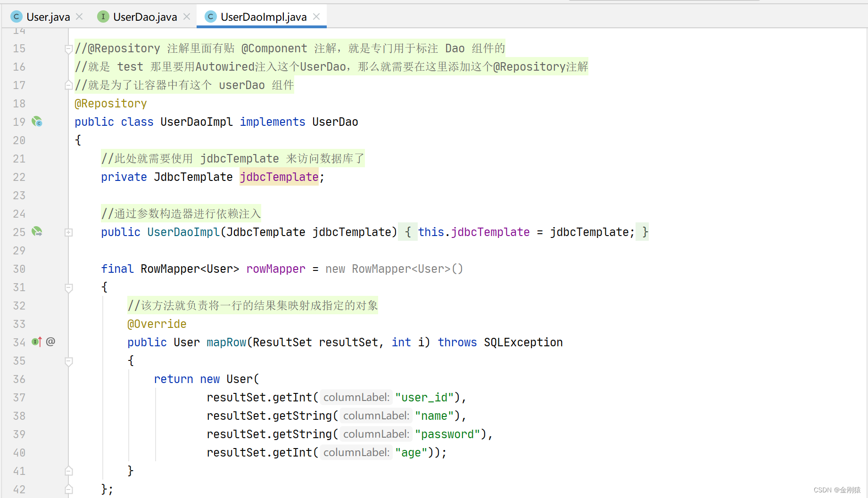Click the highlighted jdbcTemplate field on line 22
Image resolution: width=868 pixels, height=498 pixels.
pyautogui.click(x=279, y=177)
